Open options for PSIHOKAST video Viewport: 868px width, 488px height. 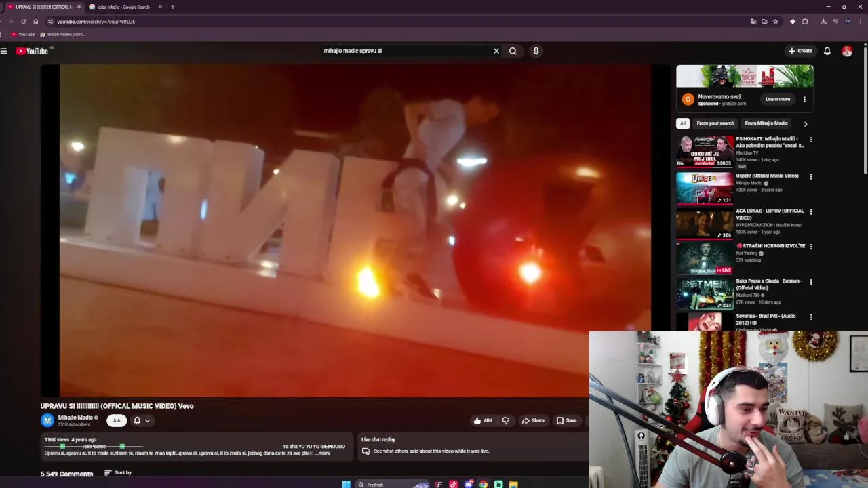[x=811, y=140]
